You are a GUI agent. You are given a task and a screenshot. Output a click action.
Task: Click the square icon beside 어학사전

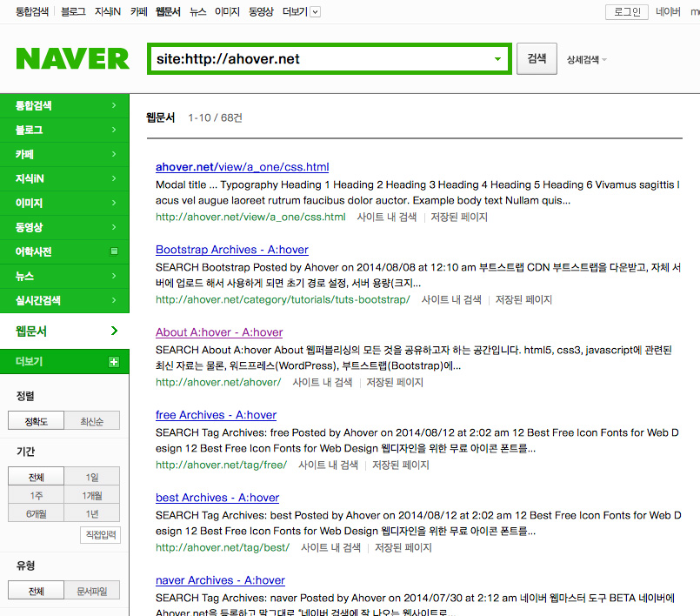pos(114,251)
